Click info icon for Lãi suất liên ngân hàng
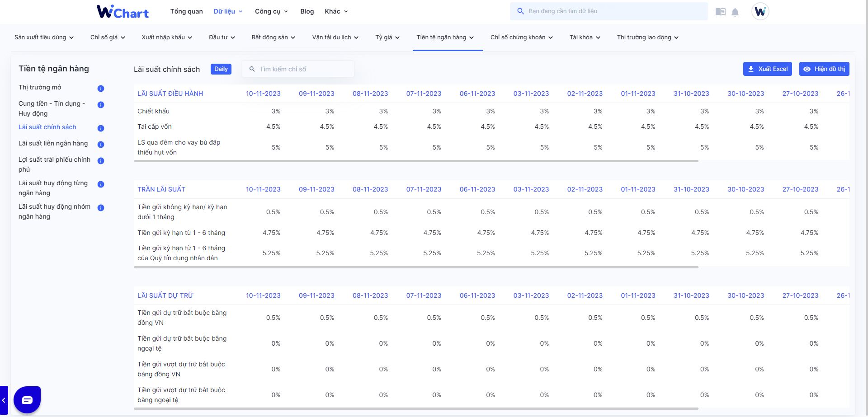 coord(101,145)
